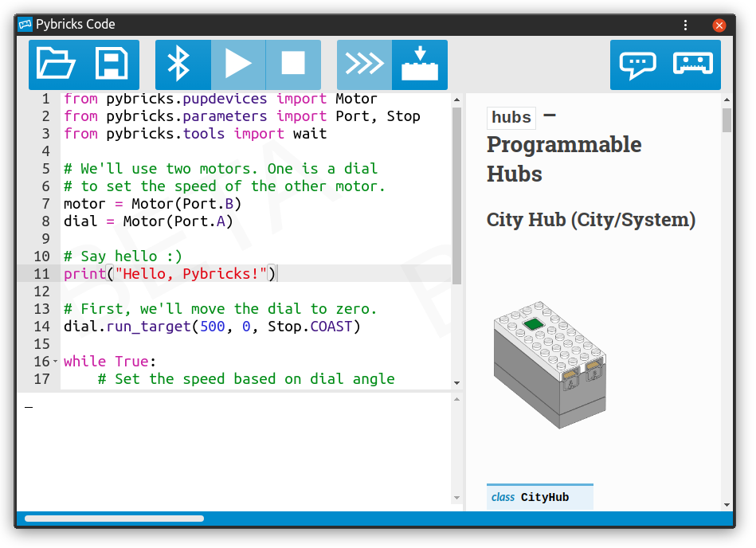Viewport: 756px width, 548px height.
Task: Click the code editor vertical scrollbar thumb
Action: point(456,195)
